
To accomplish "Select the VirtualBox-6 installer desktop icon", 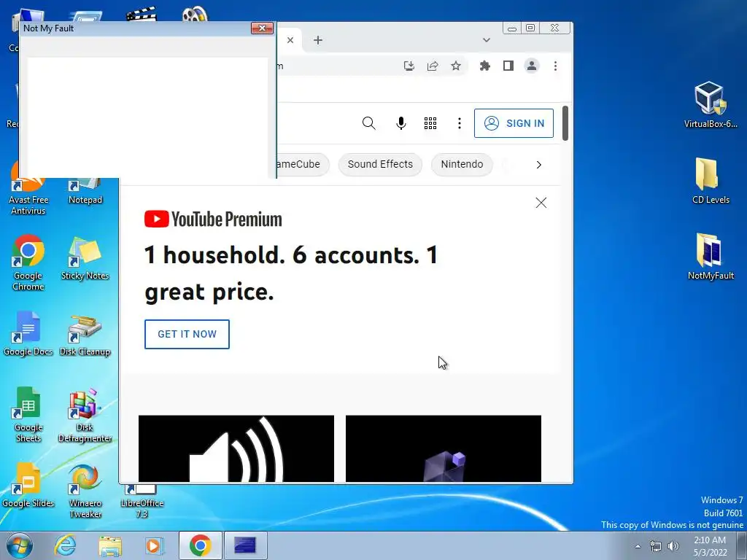I will pyautogui.click(x=711, y=105).
